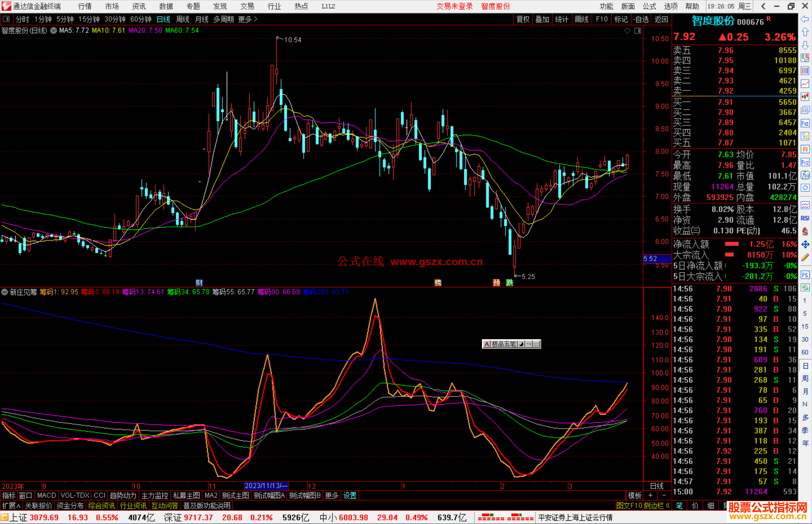Click the blue left arrow back icon
Image resolution: width=812 pixels, height=524 pixels.
805,19
